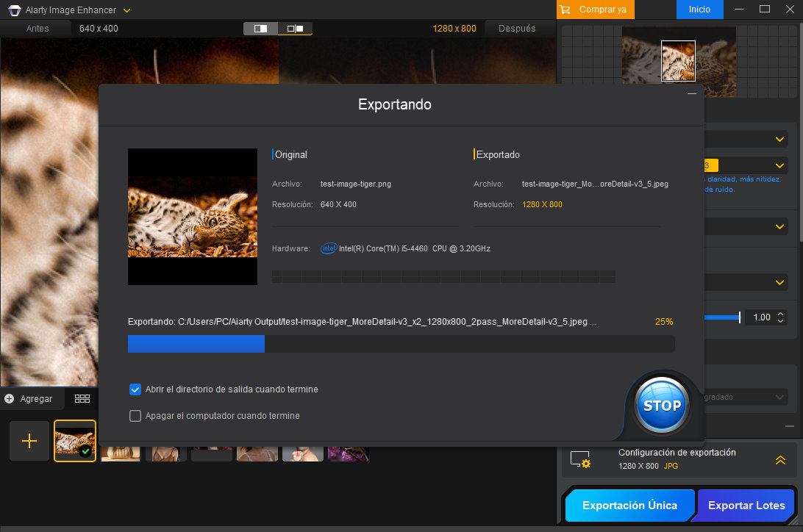Uncheck Abrir el directorio de salida checkbox

click(x=135, y=389)
